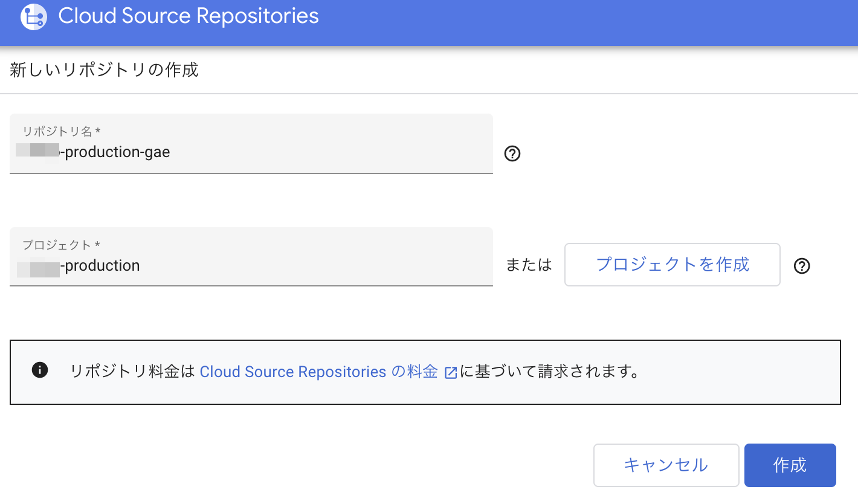The width and height of the screenshot is (858, 504).
Task: Open Cloud Source Repositories の料金 link
Action: point(318,372)
